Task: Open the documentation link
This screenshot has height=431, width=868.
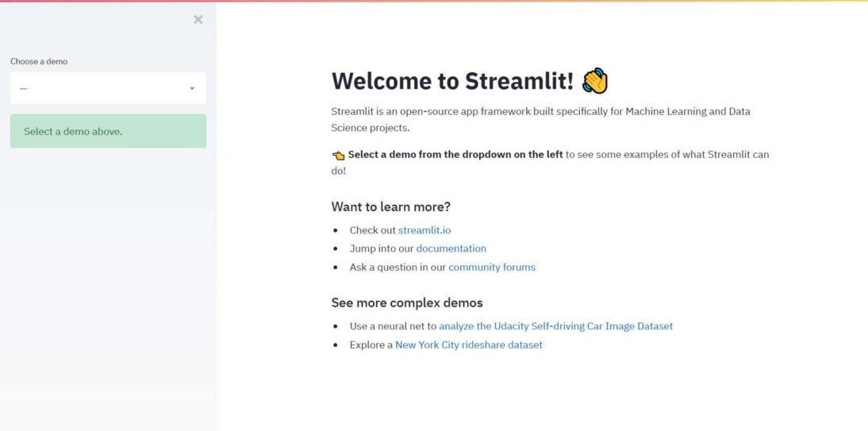Action: pyautogui.click(x=451, y=248)
